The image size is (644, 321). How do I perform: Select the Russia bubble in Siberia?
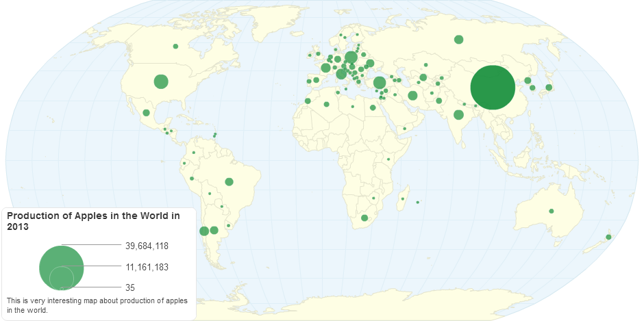click(458, 39)
